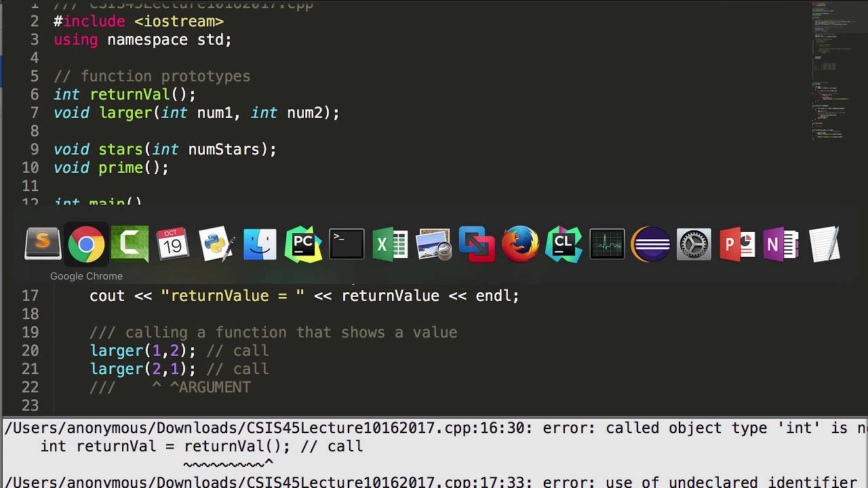The height and width of the screenshot is (488, 868).
Task: Open Sublime Text from the dock
Action: tap(43, 244)
